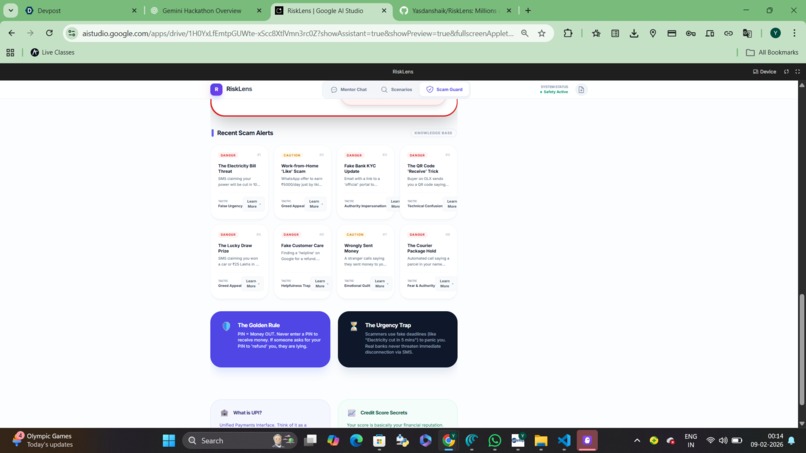Switch to the GitHub RiskLens repository tab
806x453 pixels.
click(x=455, y=10)
